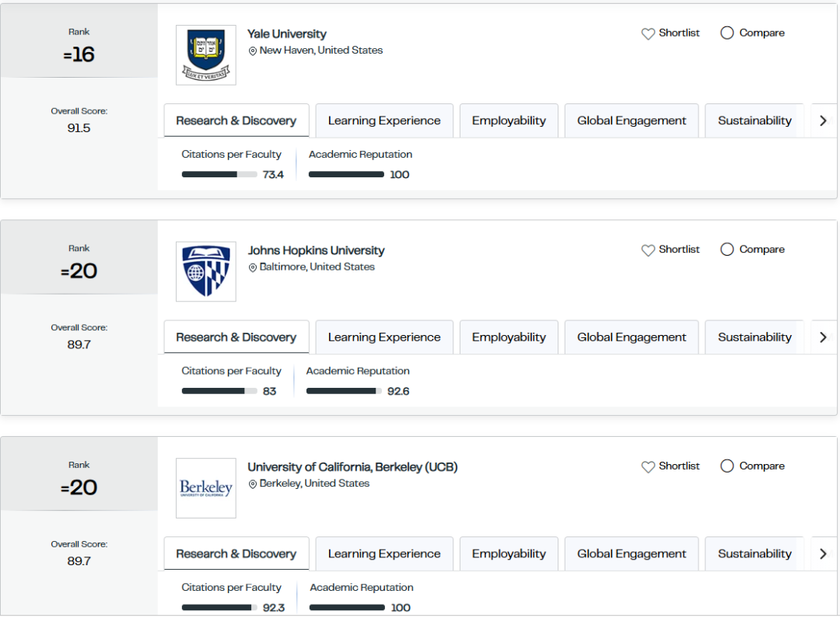
Task: Show more tabs with Berkeley's right chevron
Action: click(x=823, y=553)
